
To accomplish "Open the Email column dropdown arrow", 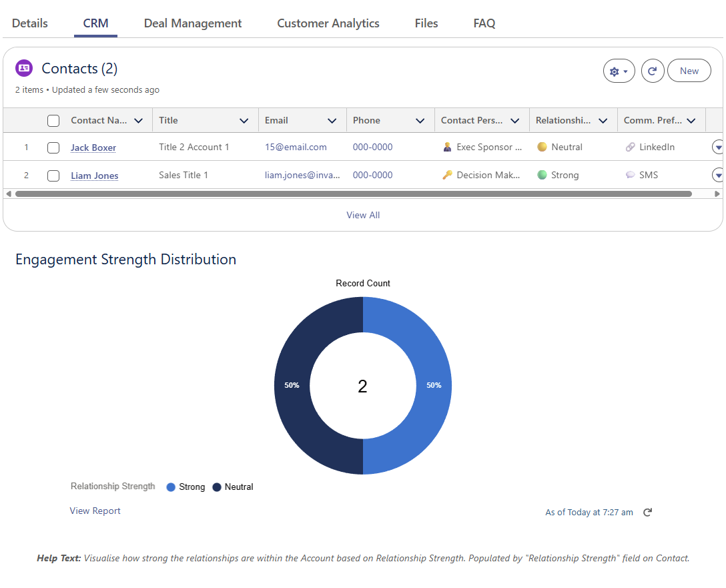I will (x=332, y=121).
